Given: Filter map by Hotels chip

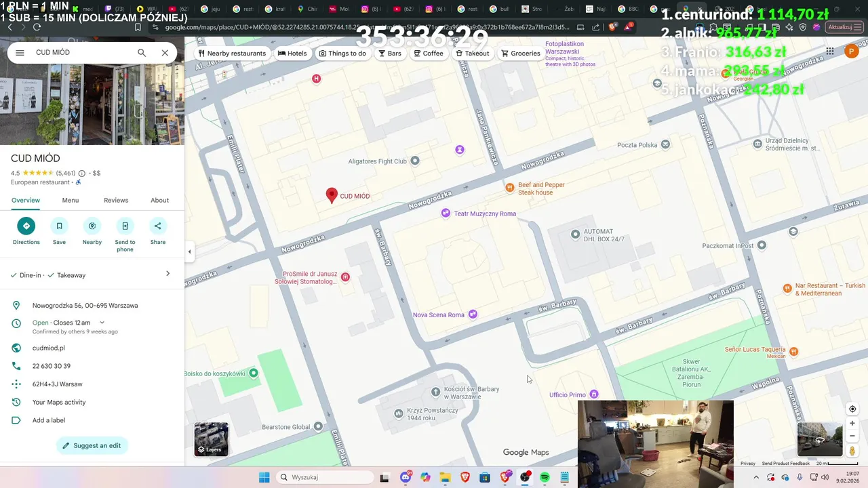Looking at the screenshot, I should [x=292, y=54].
